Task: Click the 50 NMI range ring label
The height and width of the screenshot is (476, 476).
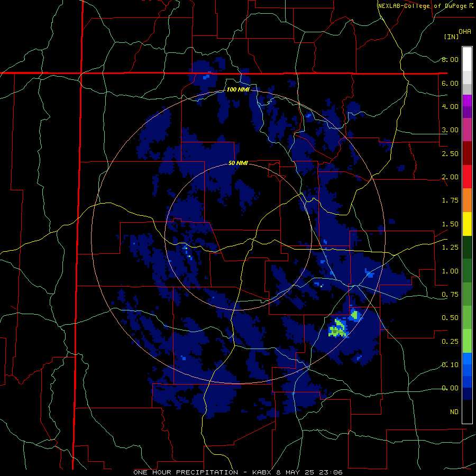Action: pyautogui.click(x=238, y=163)
